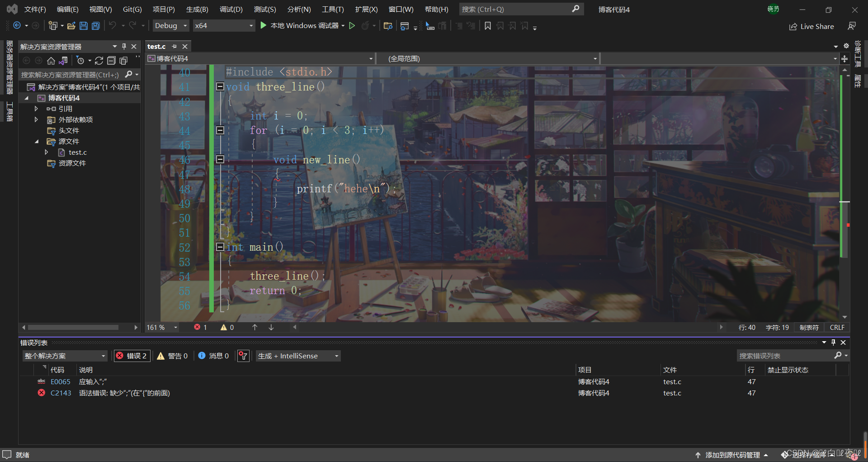The width and height of the screenshot is (868, 462).
Task: Open the 生成(B) menu
Action: [197, 9]
